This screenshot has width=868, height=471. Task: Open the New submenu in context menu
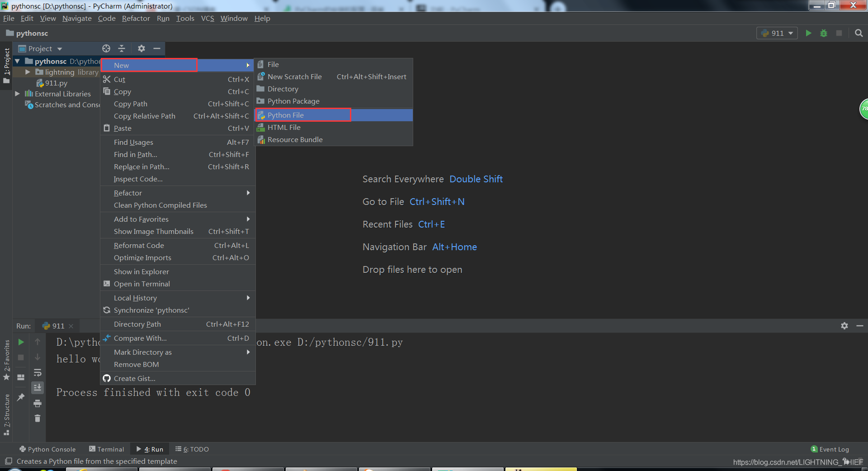point(178,65)
